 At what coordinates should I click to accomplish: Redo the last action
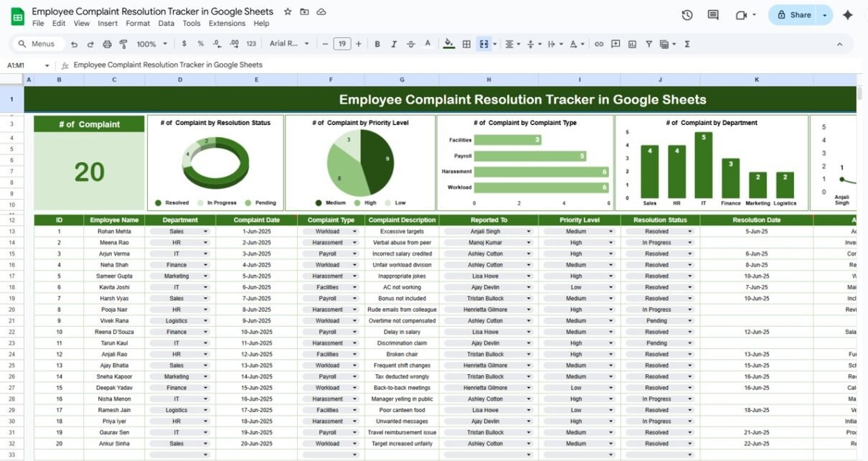[x=91, y=44]
